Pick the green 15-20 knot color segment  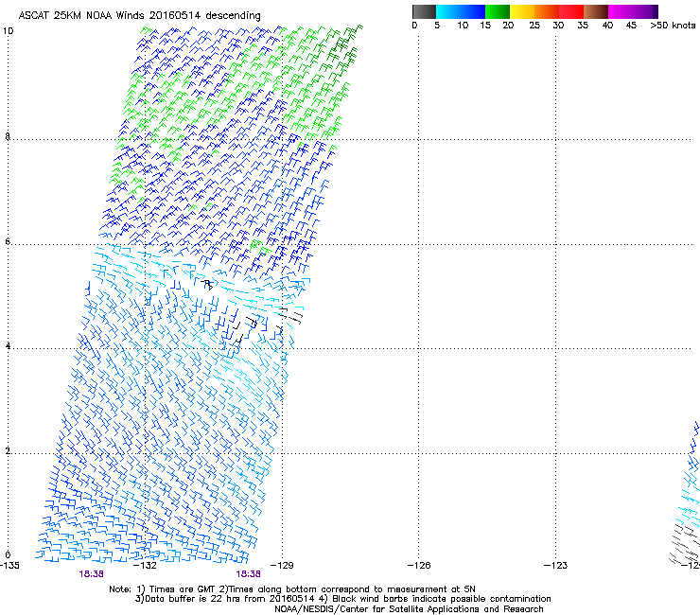(x=498, y=11)
